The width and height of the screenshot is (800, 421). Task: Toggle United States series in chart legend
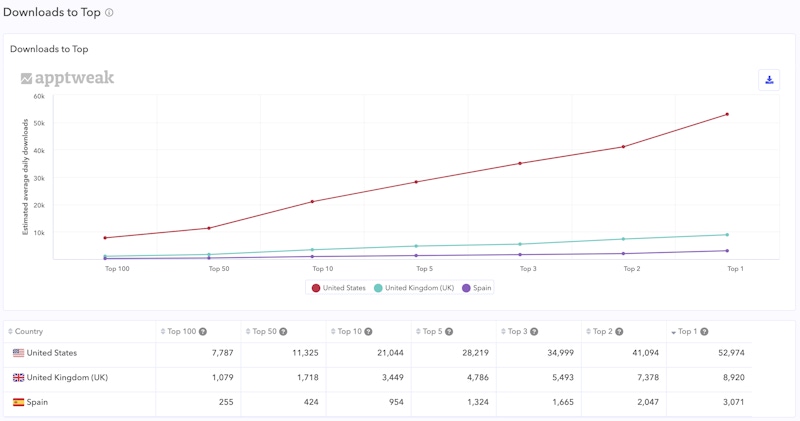point(339,288)
